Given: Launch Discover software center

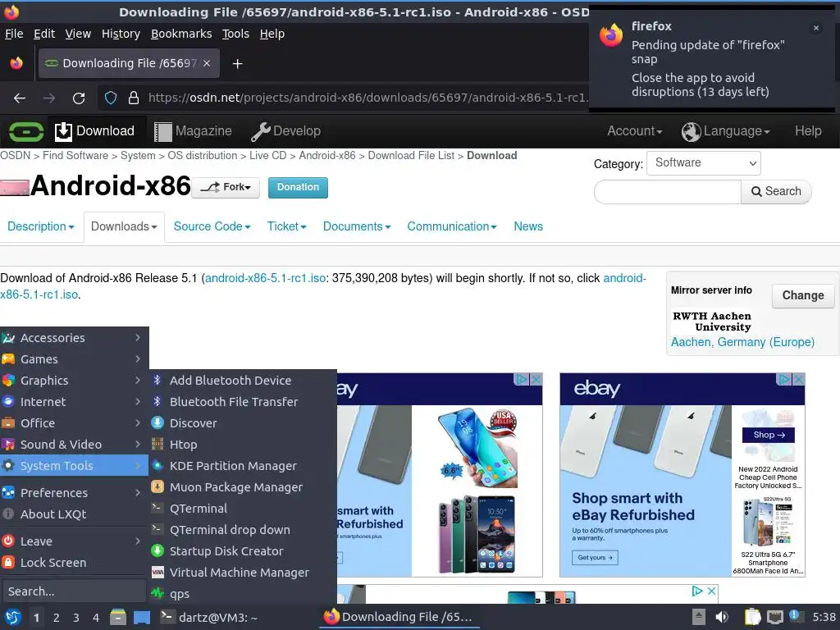Looking at the screenshot, I should click(243, 423).
